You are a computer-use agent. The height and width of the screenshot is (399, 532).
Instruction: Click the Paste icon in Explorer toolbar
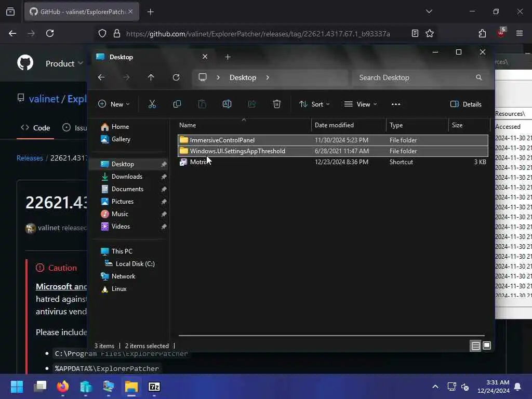[x=202, y=104]
